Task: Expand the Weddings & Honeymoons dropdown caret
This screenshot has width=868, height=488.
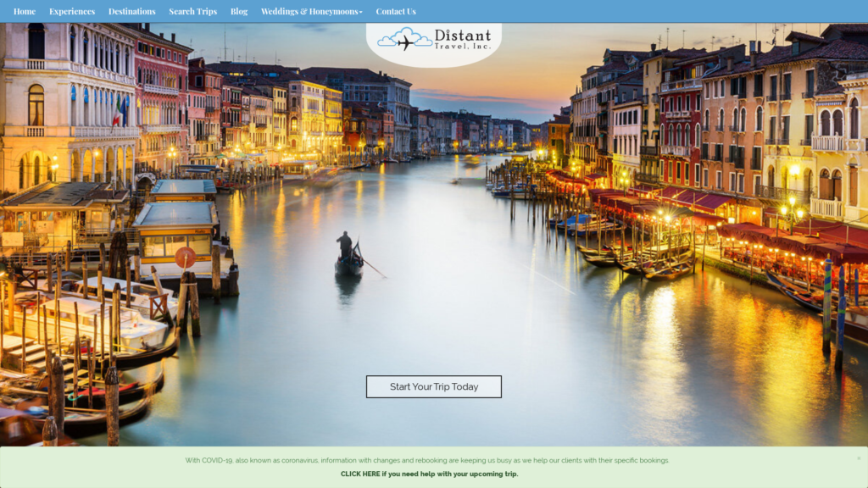Action: click(361, 12)
